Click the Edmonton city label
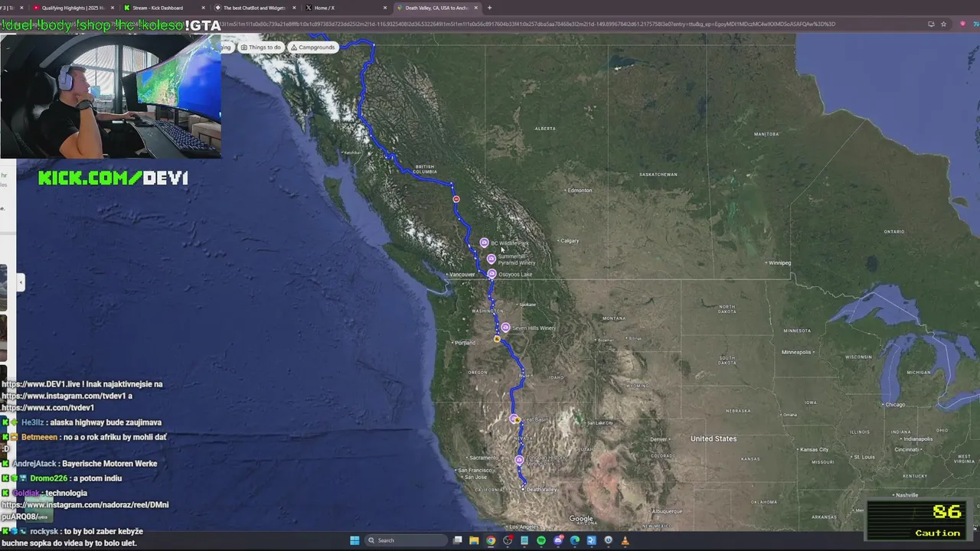This screenshot has height=551, width=980. 580,190
